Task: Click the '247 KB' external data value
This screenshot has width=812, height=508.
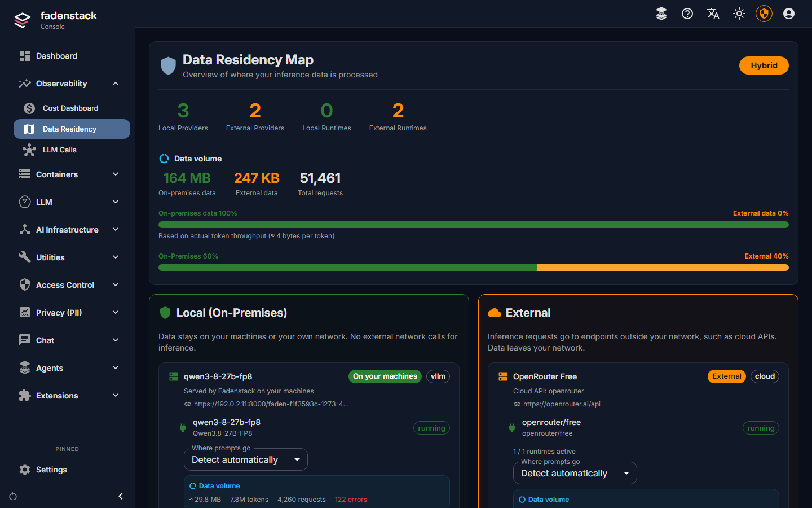Action: click(x=257, y=178)
